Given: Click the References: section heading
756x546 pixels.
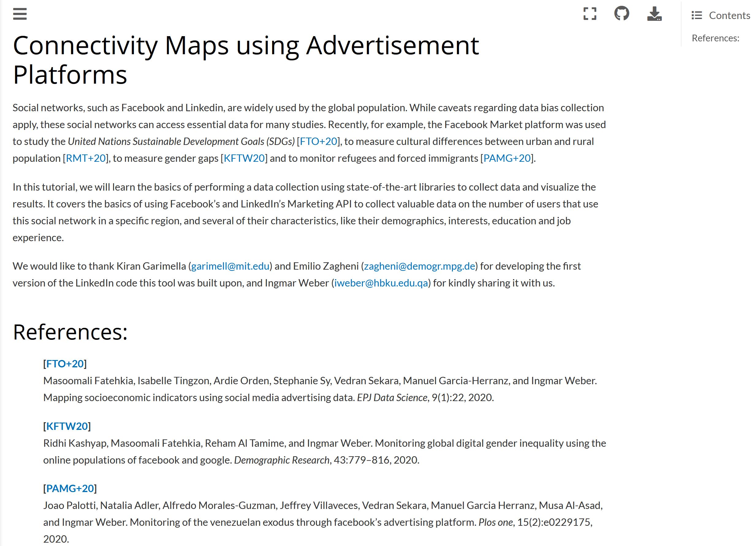Looking at the screenshot, I should tap(70, 332).
